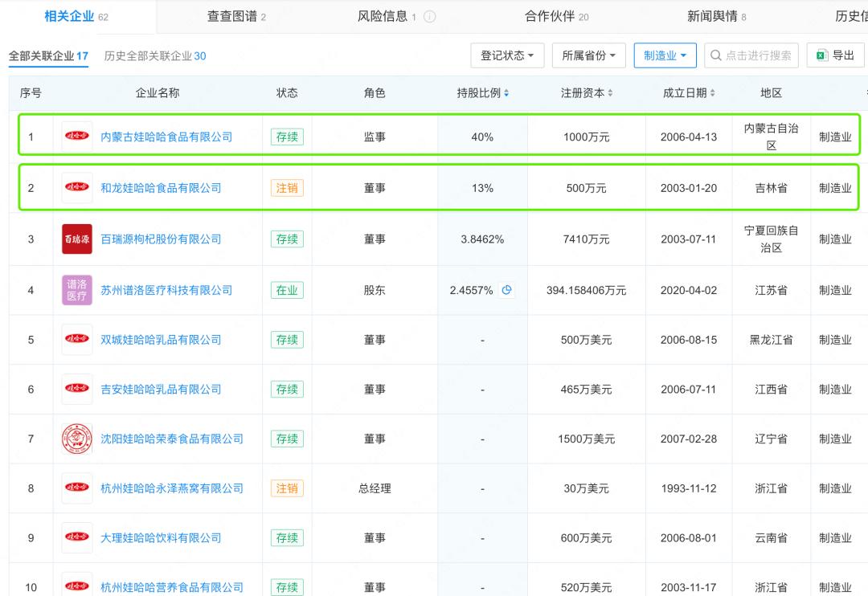The width and height of the screenshot is (868, 596).
Task: Sort by 成立日期 column arrows
Action: coord(712,93)
